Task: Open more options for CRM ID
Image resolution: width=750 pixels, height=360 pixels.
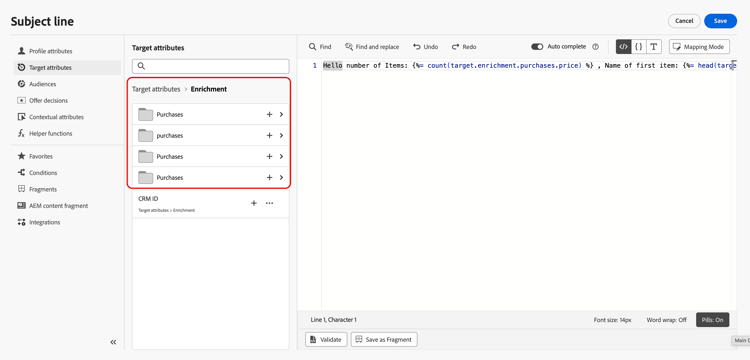Action: coord(269,203)
